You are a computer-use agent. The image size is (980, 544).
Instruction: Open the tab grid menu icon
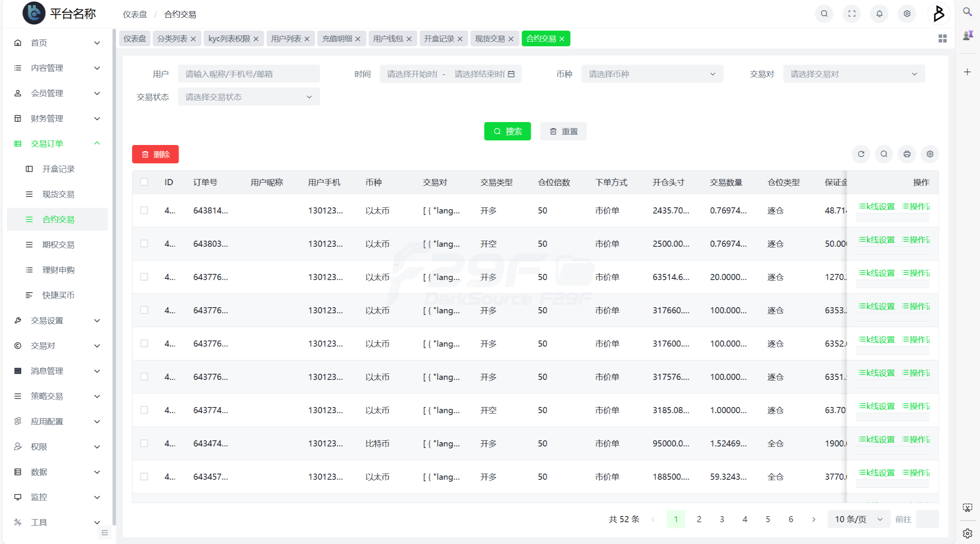pos(942,39)
